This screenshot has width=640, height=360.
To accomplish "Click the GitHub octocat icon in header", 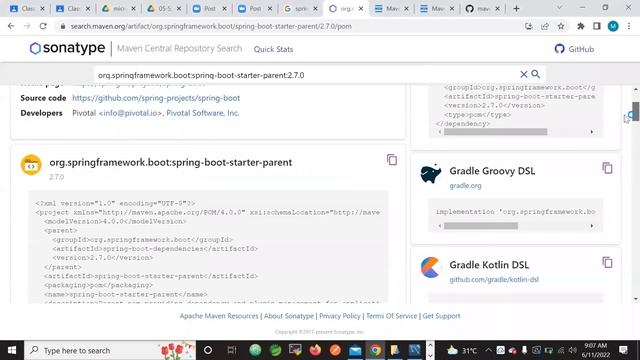I will [559, 49].
